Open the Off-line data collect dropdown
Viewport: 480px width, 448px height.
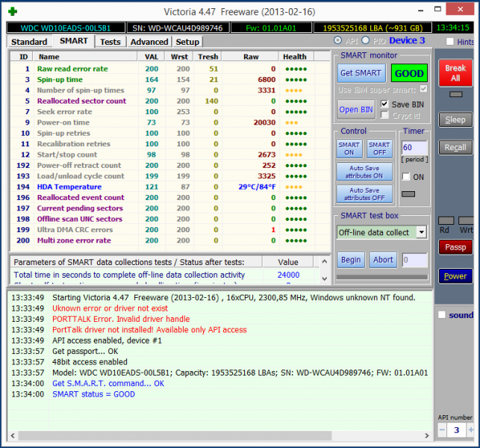[x=422, y=232]
